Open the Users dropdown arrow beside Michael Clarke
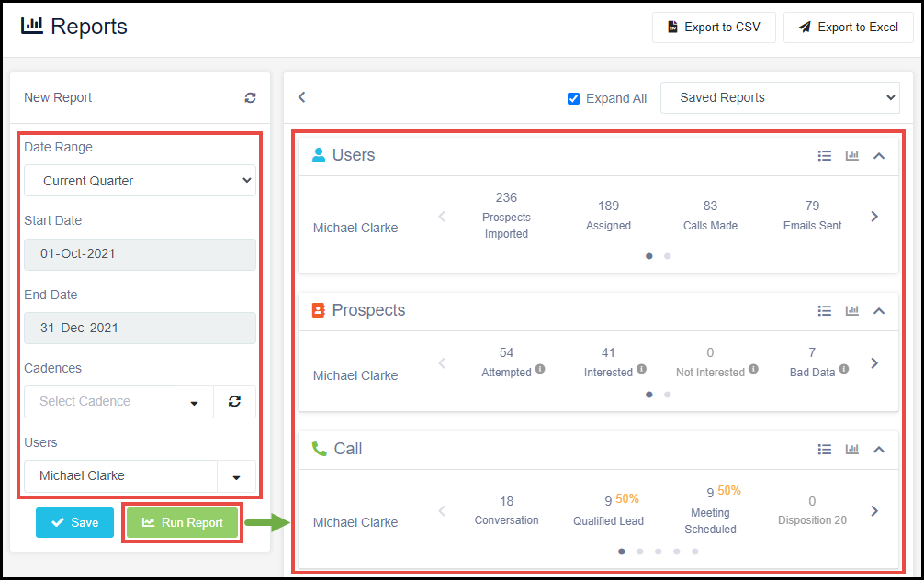924x580 pixels. point(236,476)
